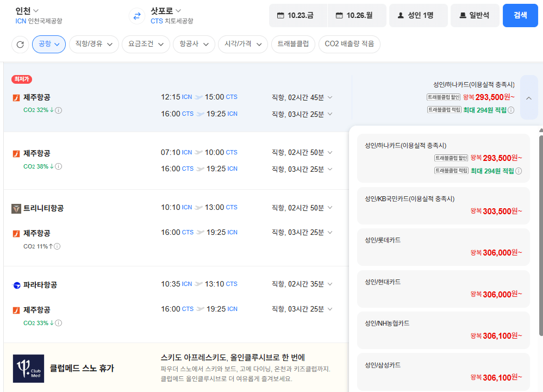Click info icon next to 최대 294원 적립 in top row

pos(511,110)
